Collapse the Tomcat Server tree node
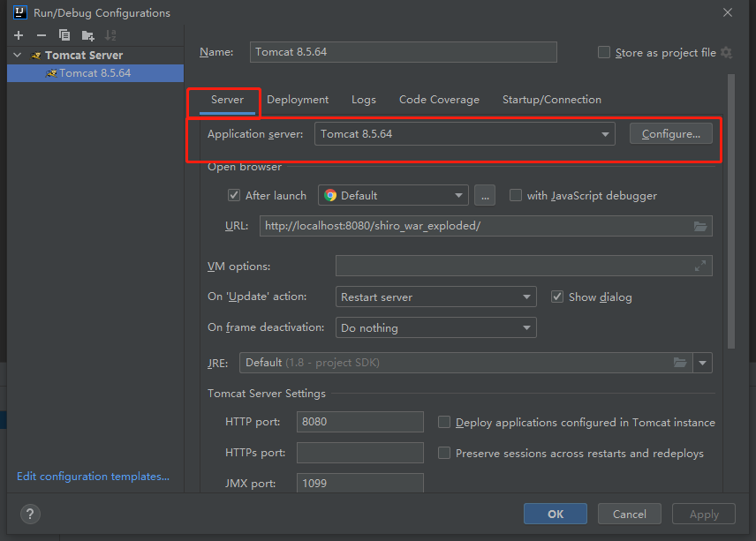756x541 pixels. [16, 55]
